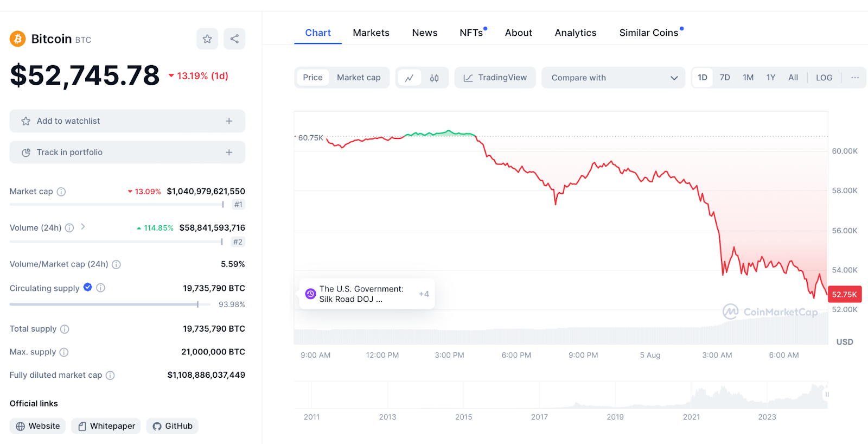The image size is (868, 444).
Task: Click the 2017 mark on history minimap
Action: pos(539,417)
